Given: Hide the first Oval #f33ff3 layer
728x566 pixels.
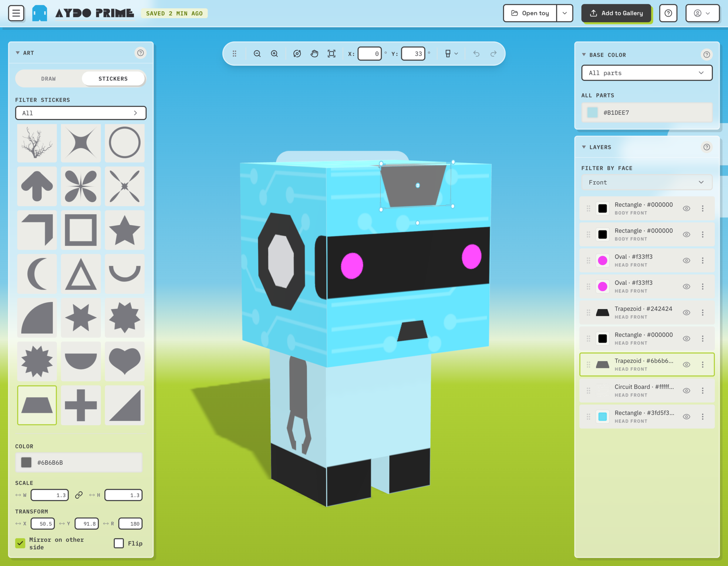Looking at the screenshot, I should [686, 260].
